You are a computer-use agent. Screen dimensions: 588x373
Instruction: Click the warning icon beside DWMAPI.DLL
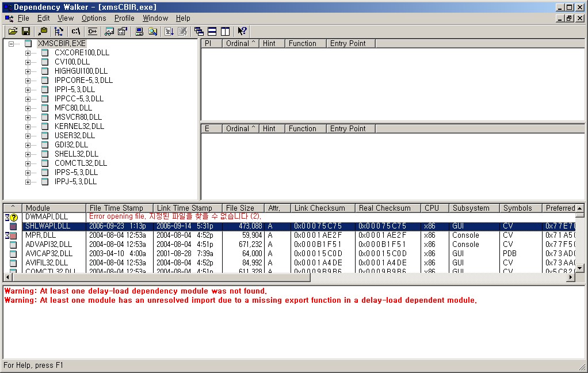(14, 217)
